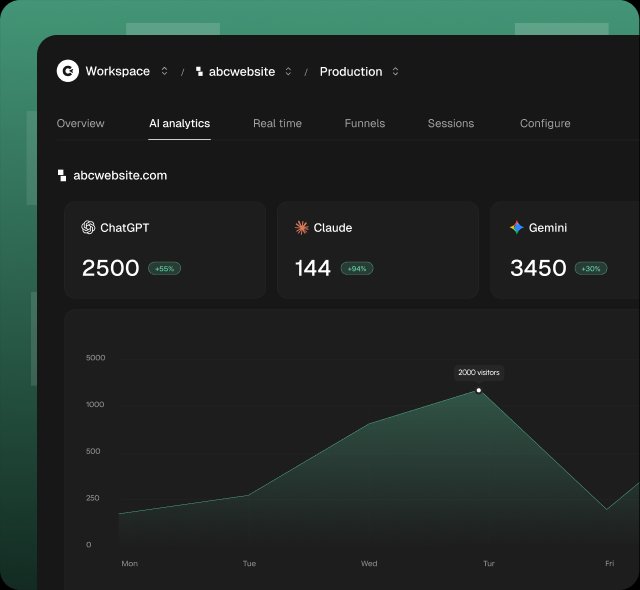Screen dimensions: 640x590
Task: Open the Sessions tab
Action: click(451, 123)
